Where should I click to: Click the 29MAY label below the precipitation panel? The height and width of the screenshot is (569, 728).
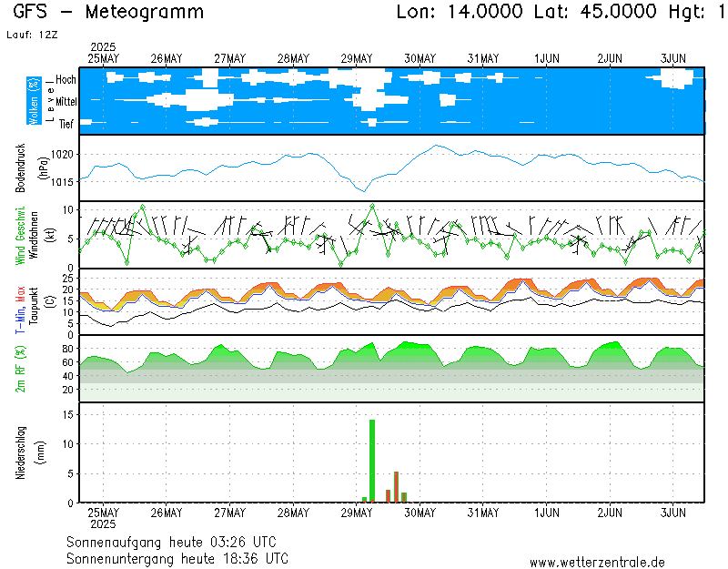click(x=357, y=513)
